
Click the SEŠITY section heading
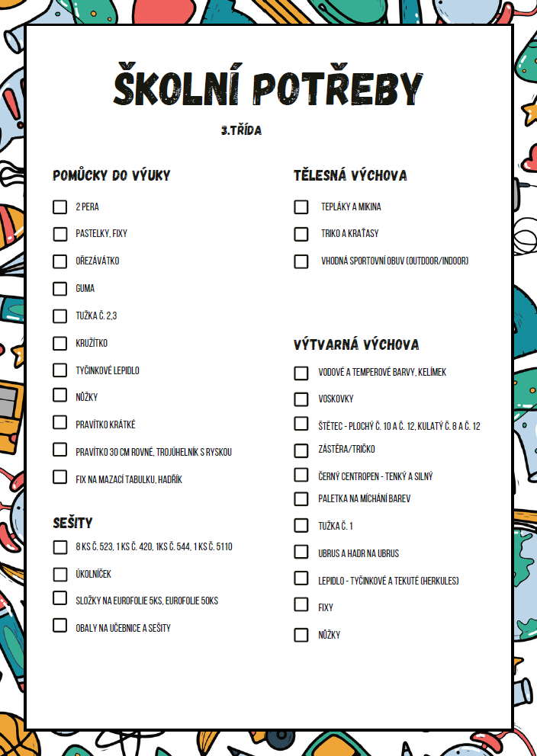72,523
